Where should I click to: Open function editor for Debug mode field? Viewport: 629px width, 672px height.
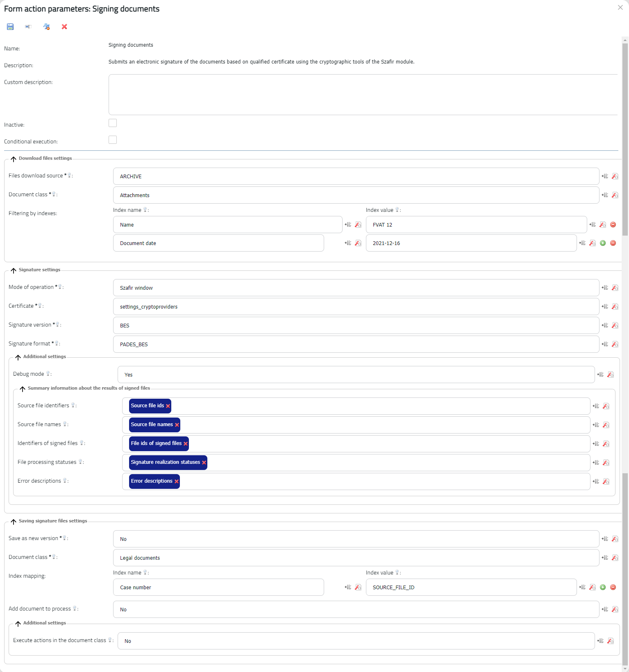coord(611,375)
